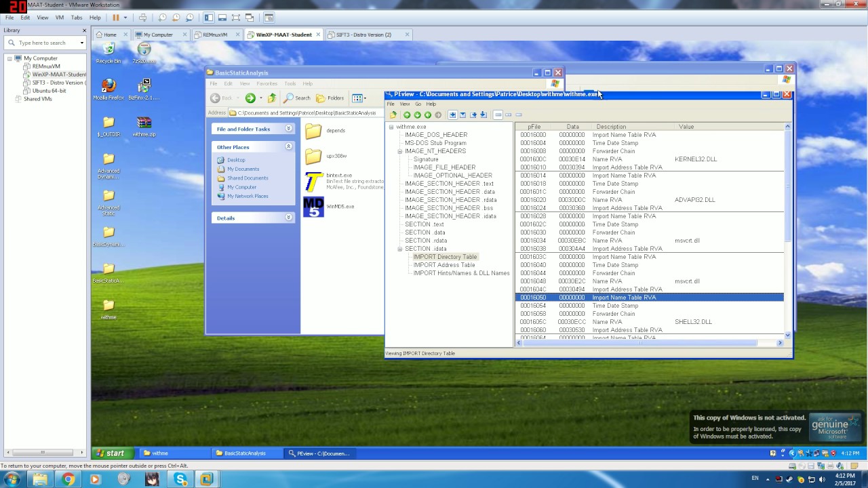Select the depends folder in explorer
Screen dimensions: 868x488
325,131
